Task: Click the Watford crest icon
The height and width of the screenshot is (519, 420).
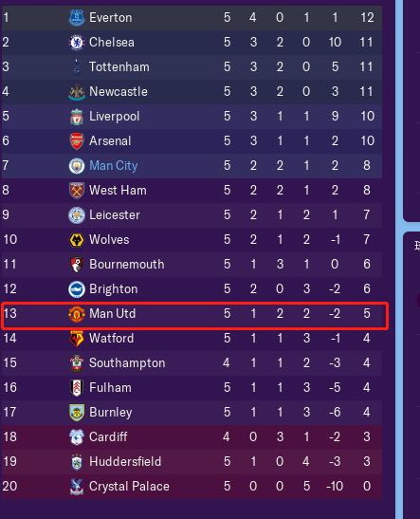Action: [77, 339]
